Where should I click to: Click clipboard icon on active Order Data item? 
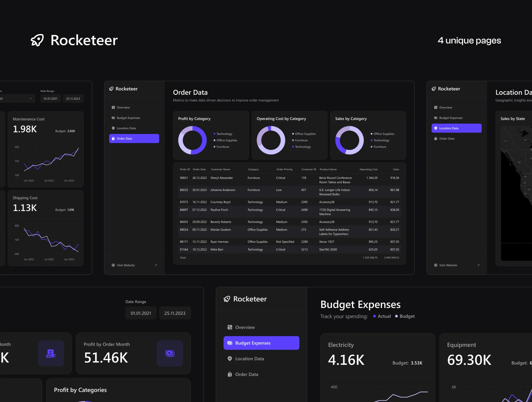pos(113,139)
